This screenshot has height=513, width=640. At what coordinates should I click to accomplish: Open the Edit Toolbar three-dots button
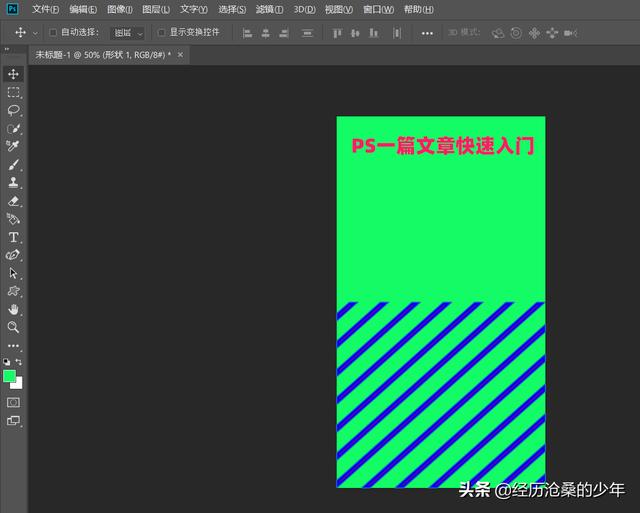[13, 346]
